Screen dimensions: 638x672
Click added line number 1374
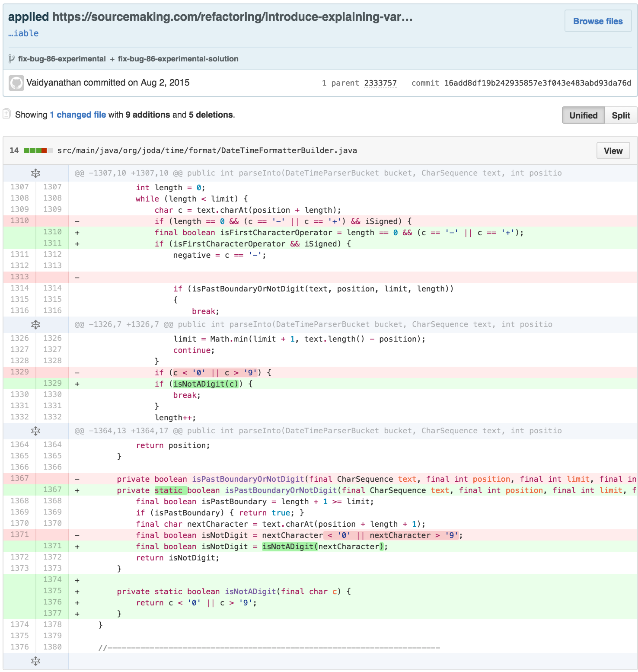(x=52, y=579)
